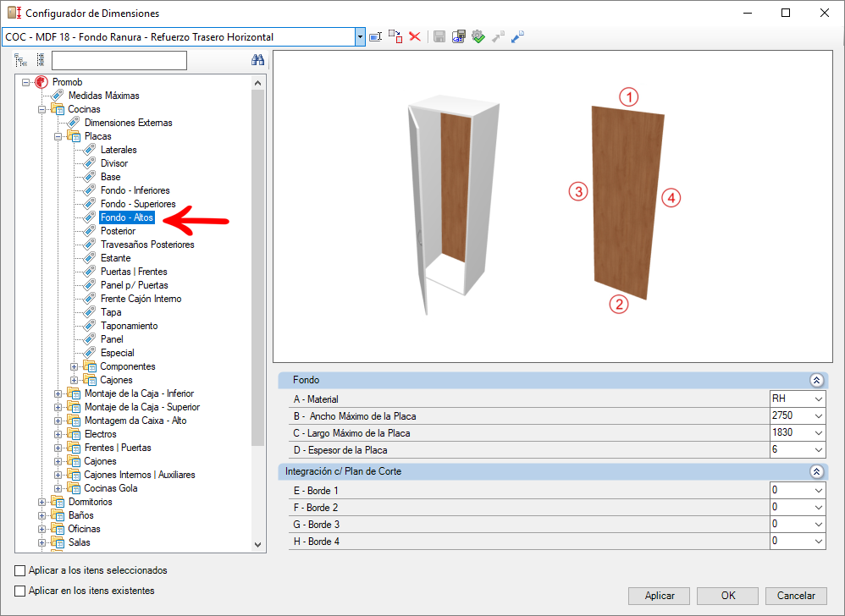Click the blue arrow export icon
Viewport: 845px width, 616px height.
pyautogui.click(x=517, y=36)
